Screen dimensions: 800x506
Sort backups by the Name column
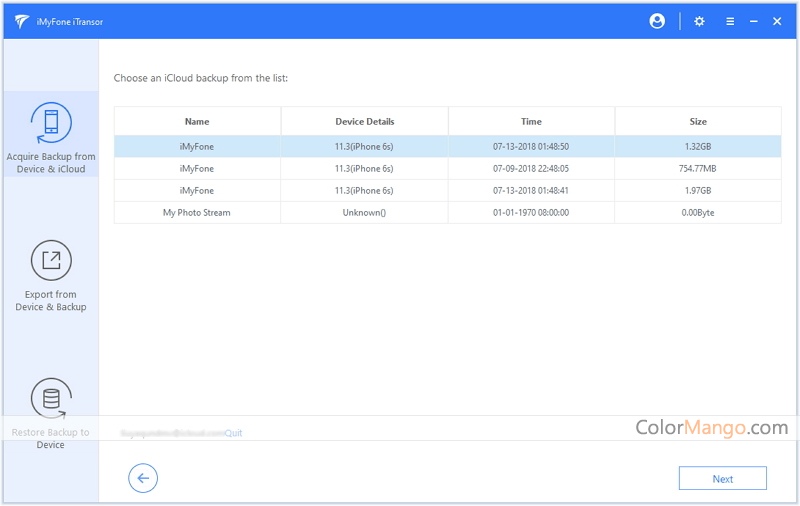point(197,121)
